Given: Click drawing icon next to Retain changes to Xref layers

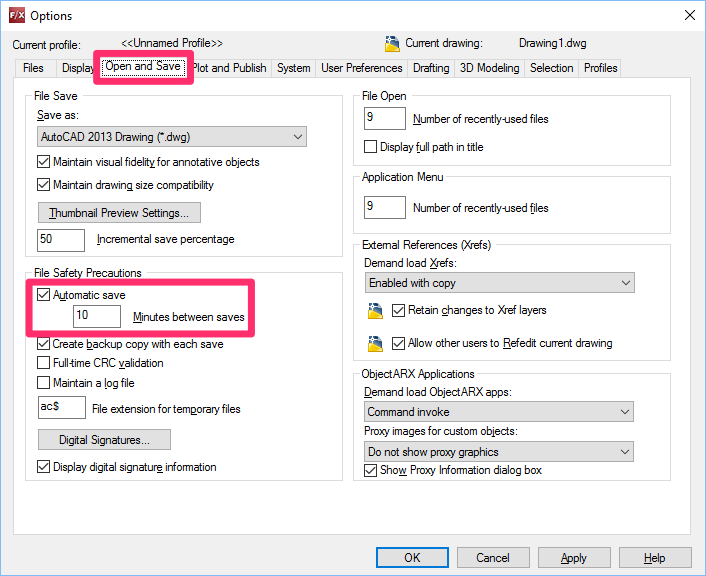Looking at the screenshot, I should coord(375,311).
